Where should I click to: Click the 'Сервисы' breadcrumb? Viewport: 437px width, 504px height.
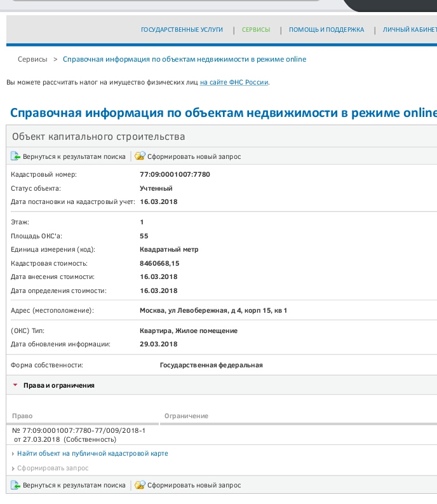pos(32,59)
